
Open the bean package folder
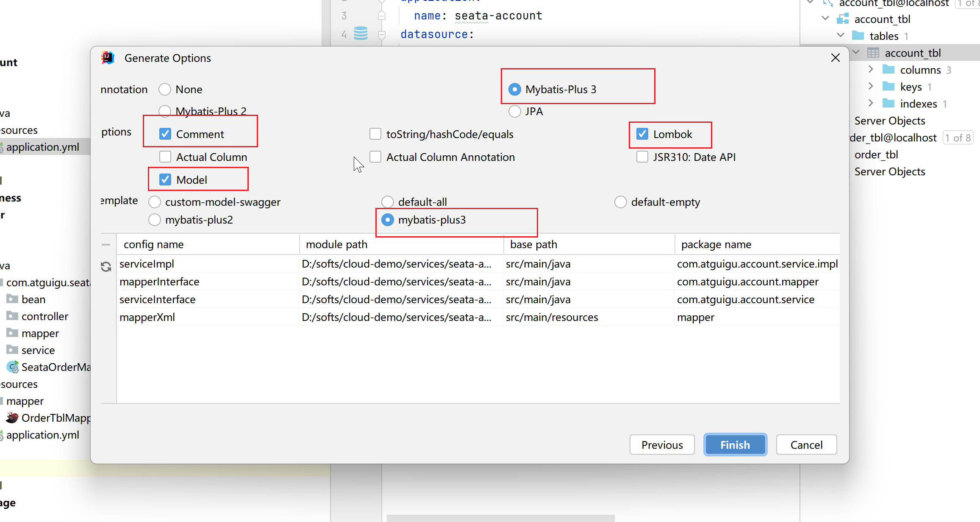33,299
